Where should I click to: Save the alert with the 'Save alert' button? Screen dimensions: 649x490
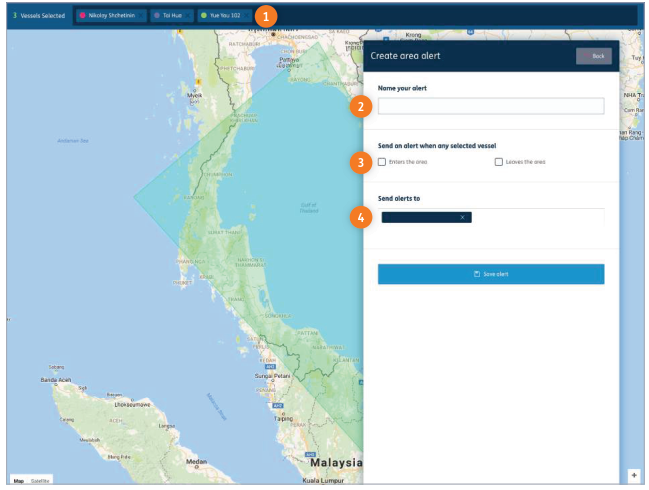point(491,274)
